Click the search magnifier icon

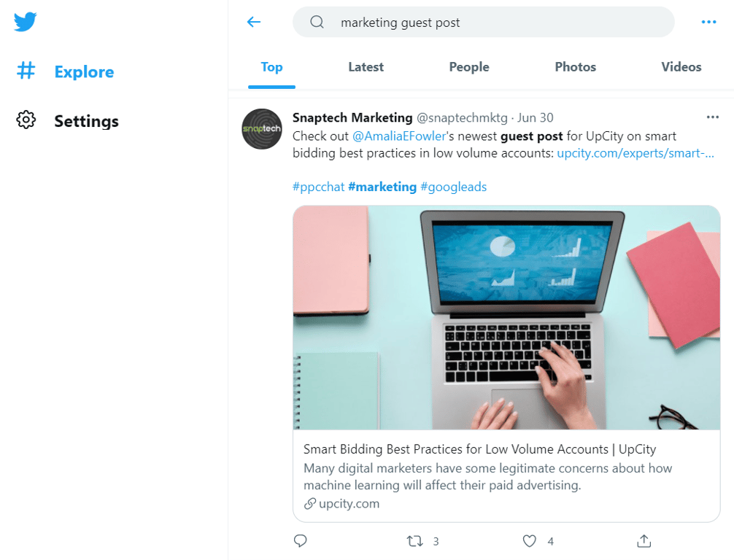(317, 22)
